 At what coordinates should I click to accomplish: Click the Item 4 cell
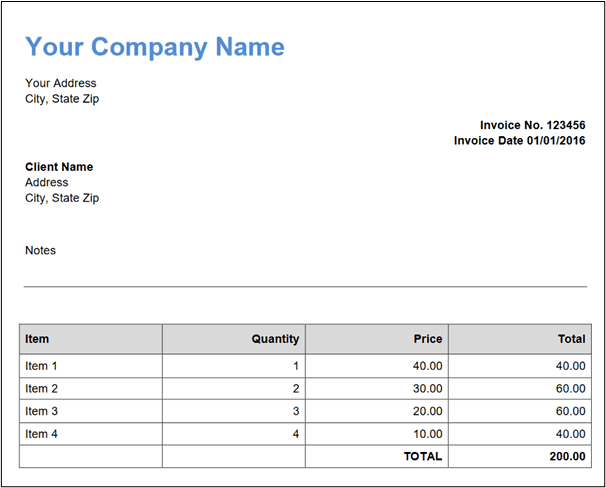pos(42,433)
